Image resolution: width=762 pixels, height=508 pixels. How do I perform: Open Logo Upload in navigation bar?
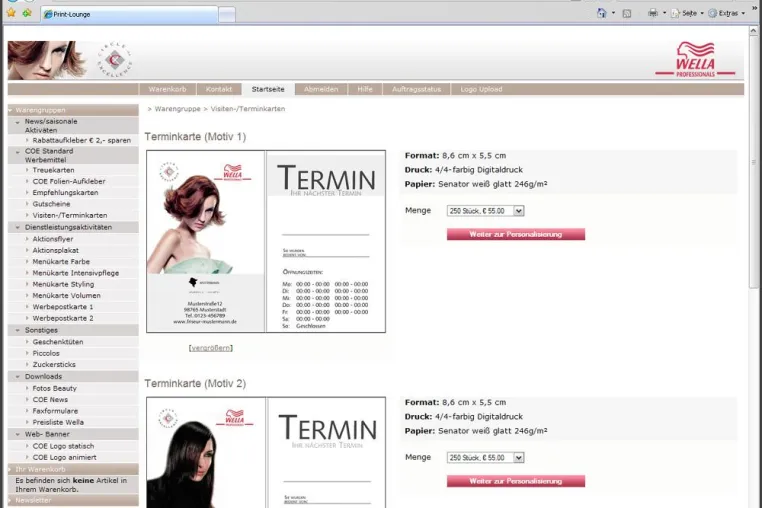coord(481,89)
